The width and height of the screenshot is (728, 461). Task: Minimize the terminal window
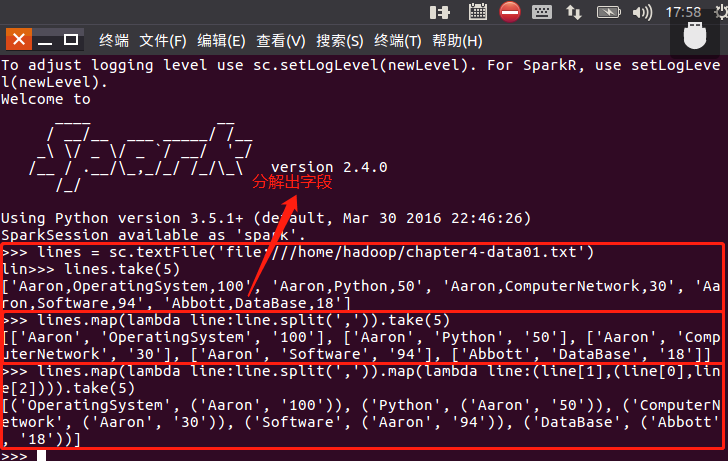(x=45, y=41)
